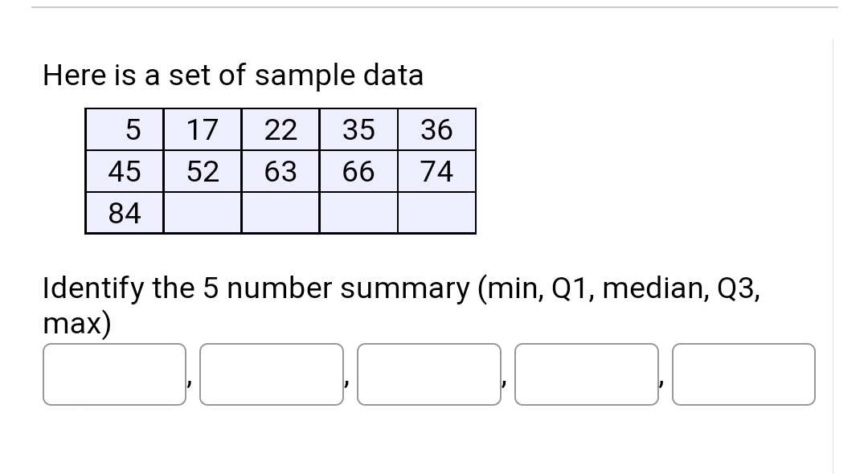Image resolution: width=868 pixels, height=474 pixels.
Task: Click the heading Here is a set of sample data
Action: coord(233,75)
